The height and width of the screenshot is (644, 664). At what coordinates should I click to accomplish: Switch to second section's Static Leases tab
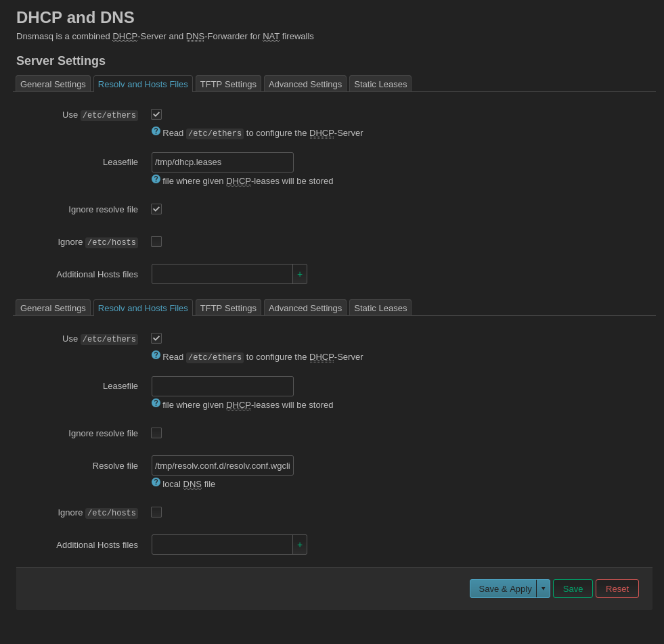point(380,308)
